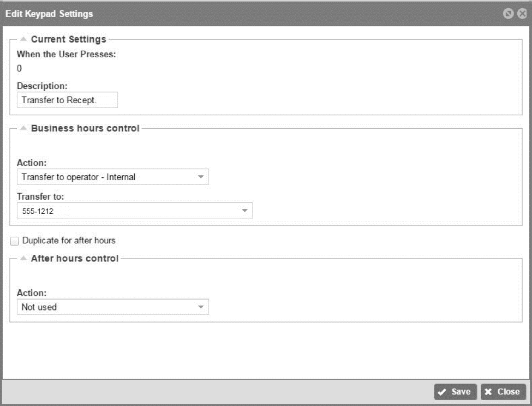Click the Business hours control section title
Screen dimensions: 532x406
(x=85, y=128)
